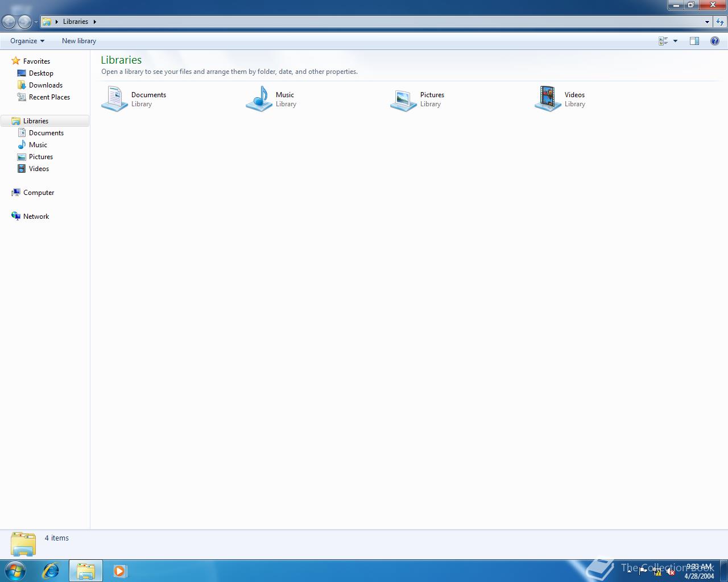728x582 pixels.
Task: Click the Libraries icon in address bar
Action: [47, 22]
